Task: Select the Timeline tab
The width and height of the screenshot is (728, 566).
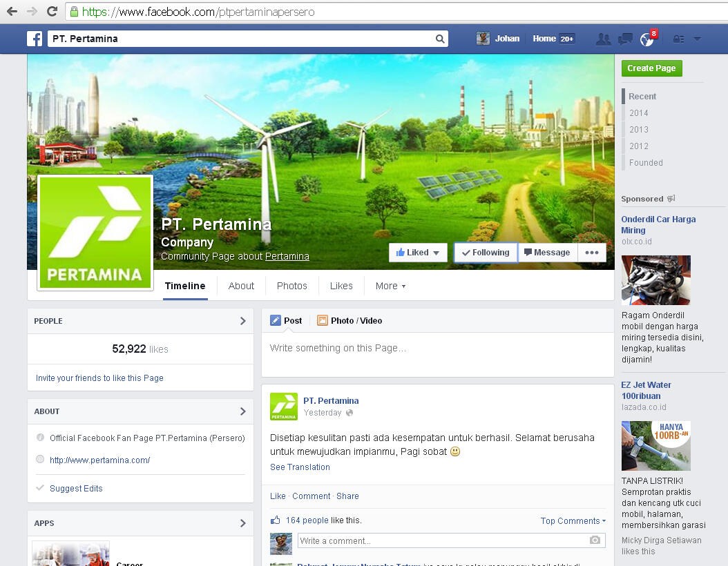Action: [x=185, y=286]
